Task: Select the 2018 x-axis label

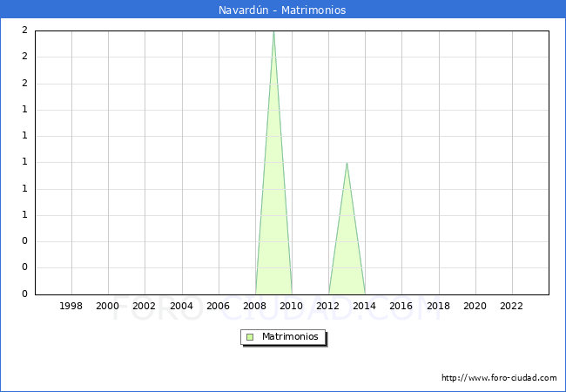Action: click(439, 306)
